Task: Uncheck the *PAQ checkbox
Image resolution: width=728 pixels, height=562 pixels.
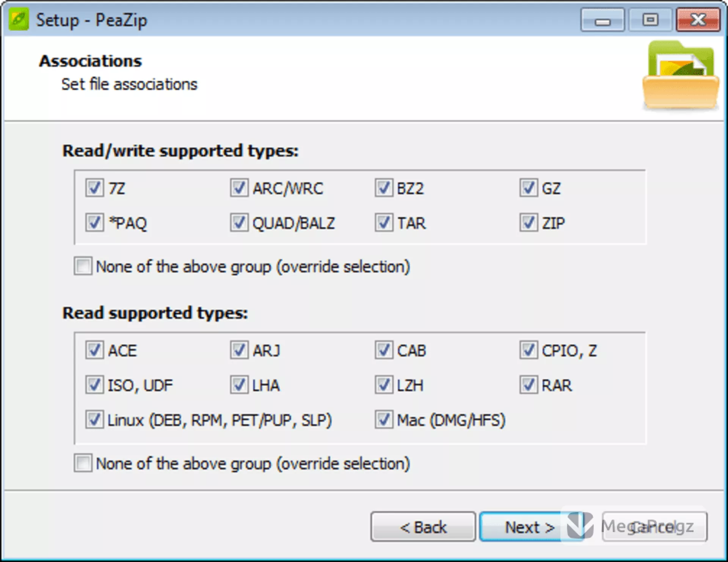Action: (94, 223)
